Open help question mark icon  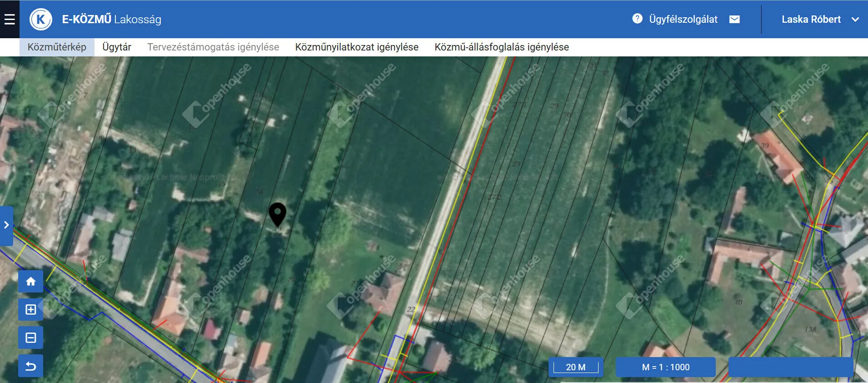(637, 19)
